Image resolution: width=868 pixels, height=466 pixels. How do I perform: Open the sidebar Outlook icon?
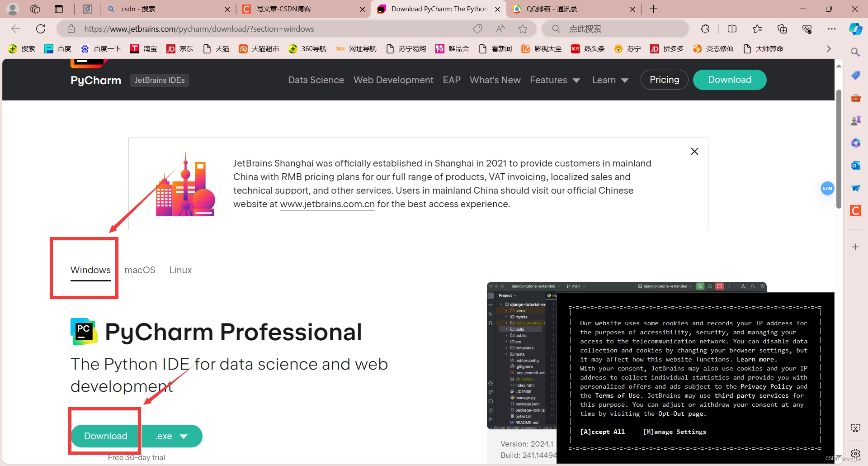855,166
